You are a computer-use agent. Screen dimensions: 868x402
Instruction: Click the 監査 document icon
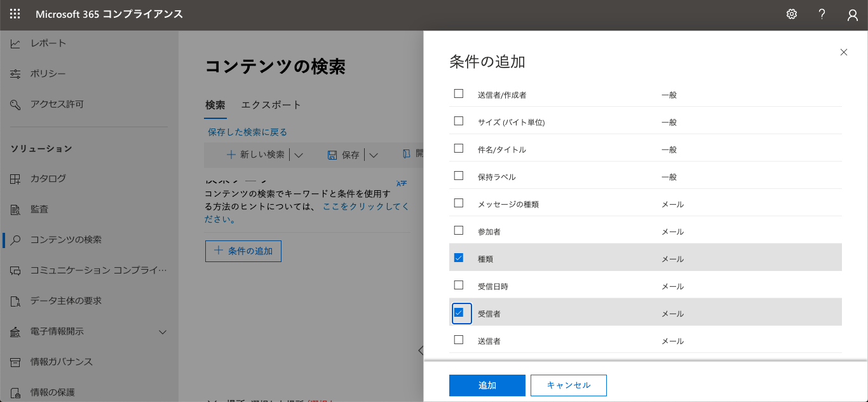[15, 209]
